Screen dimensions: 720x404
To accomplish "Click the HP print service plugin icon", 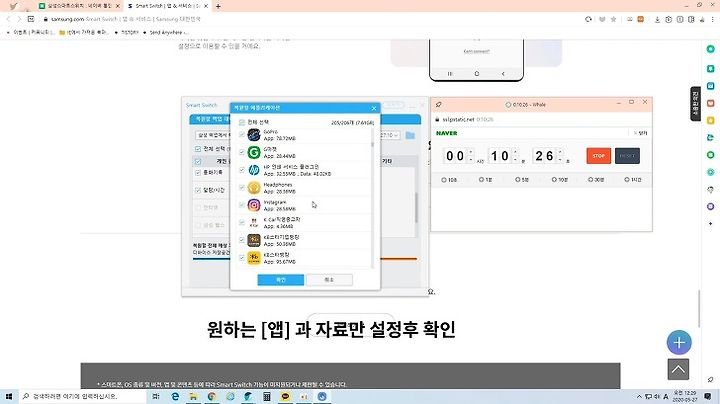I will coord(254,170).
